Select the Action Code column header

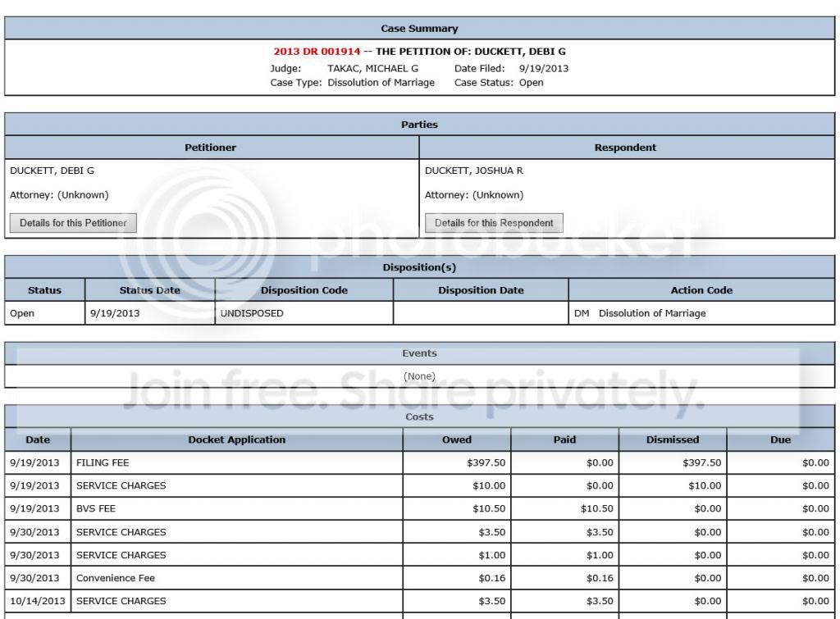click(x=701, y=290)
